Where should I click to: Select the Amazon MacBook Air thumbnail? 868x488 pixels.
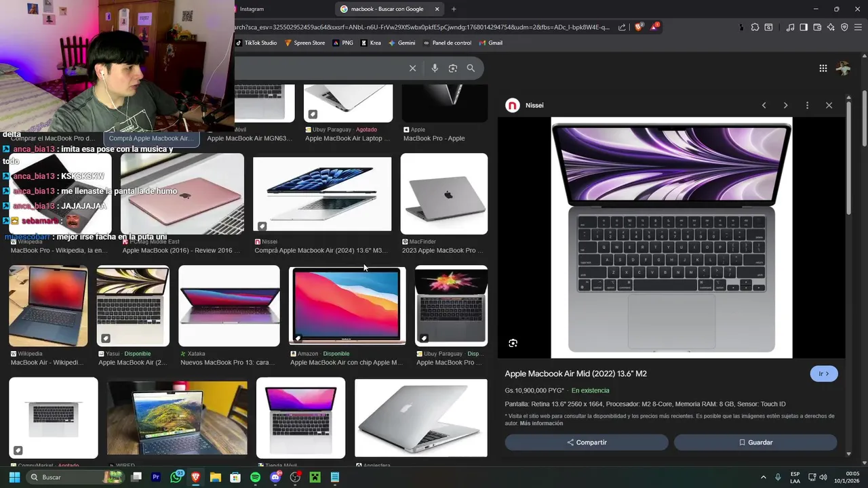pos(347,305)
